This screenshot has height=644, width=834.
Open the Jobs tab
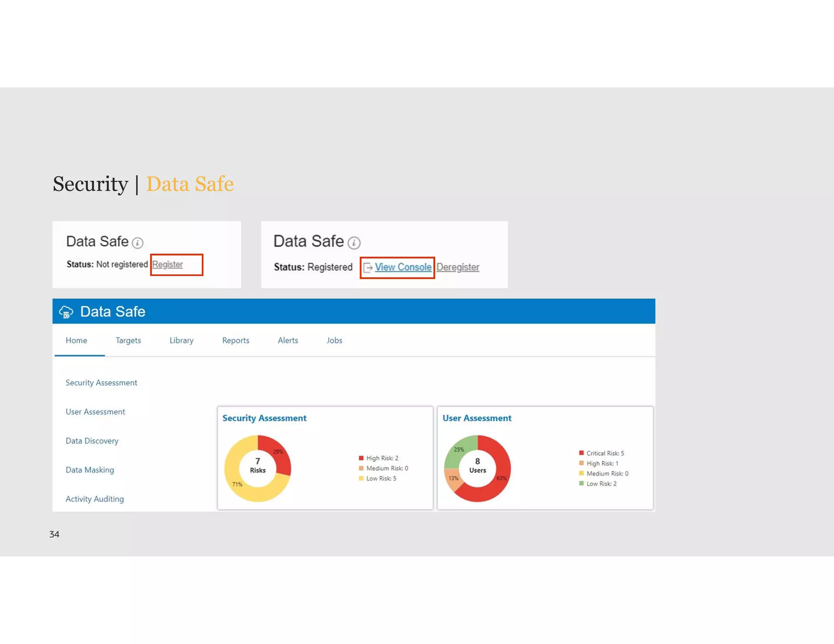tap(334, 340)
